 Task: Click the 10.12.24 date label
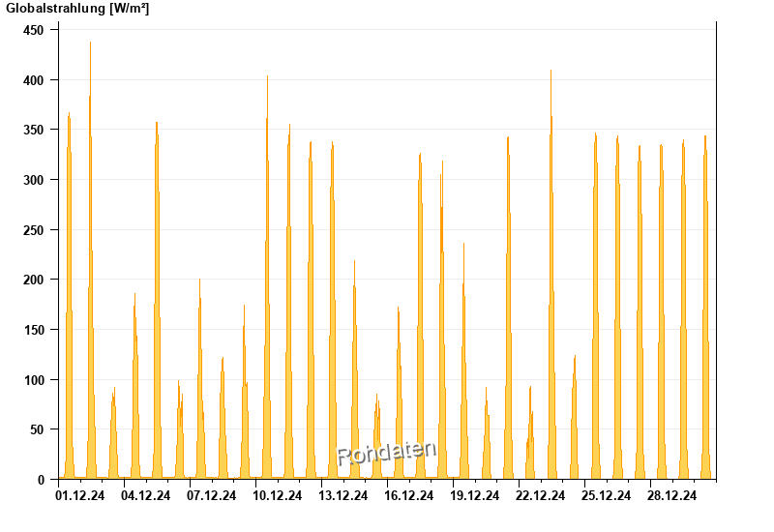277,495
